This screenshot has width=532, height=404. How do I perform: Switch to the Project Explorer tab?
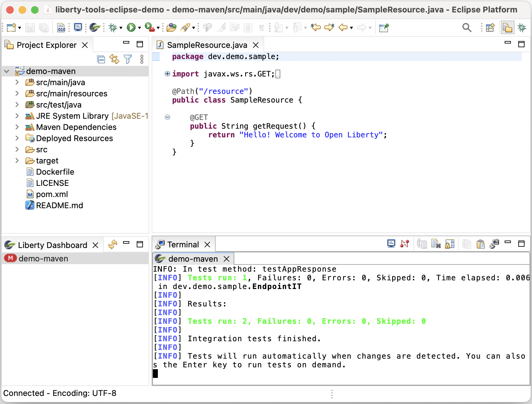pyautogui.click(x=46, y=45)
